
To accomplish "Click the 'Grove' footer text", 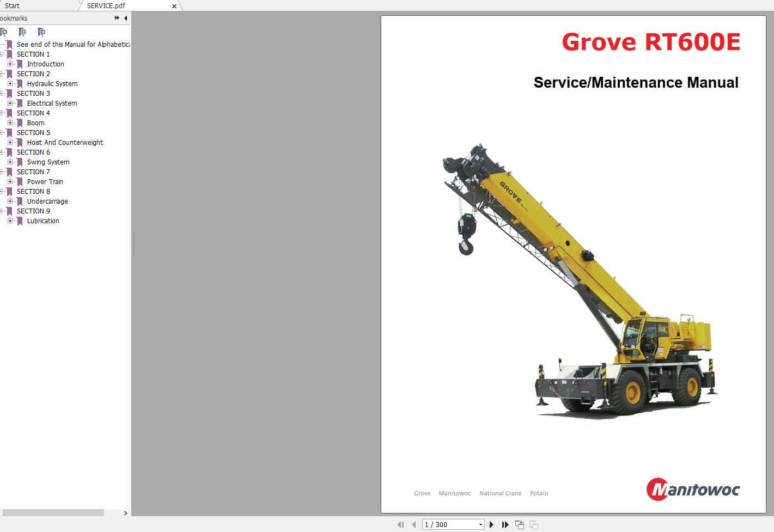I will click(422, 493).
